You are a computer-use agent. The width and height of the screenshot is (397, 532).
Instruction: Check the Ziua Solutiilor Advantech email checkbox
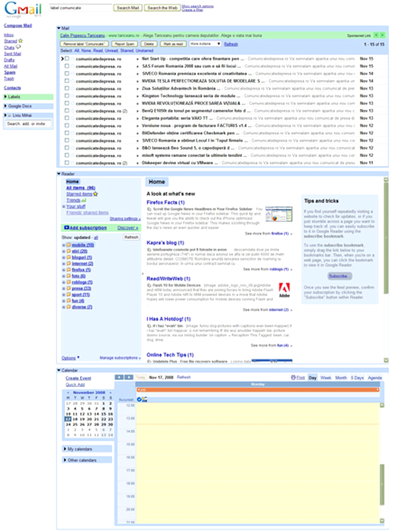[67, 88]
